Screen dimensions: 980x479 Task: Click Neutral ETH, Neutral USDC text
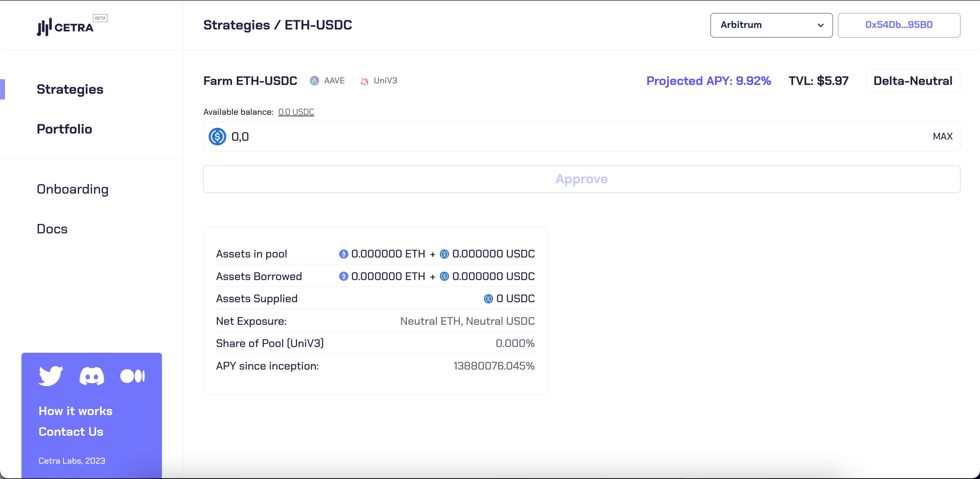(467, 321)
